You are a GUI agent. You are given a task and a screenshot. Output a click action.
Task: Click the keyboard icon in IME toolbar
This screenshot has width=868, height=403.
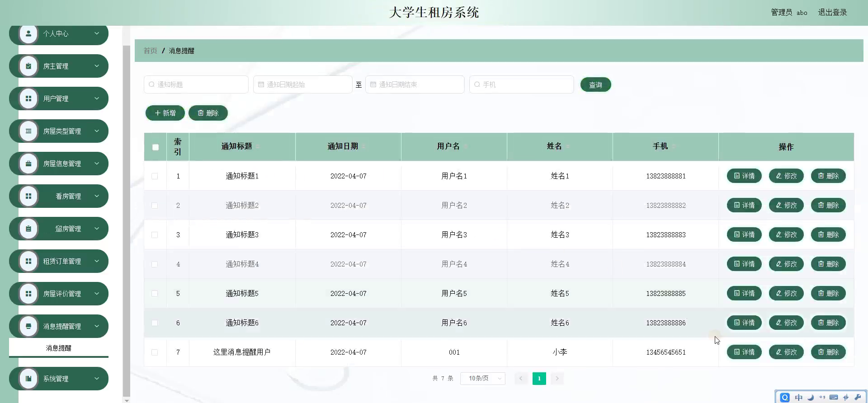coord(834,398)
